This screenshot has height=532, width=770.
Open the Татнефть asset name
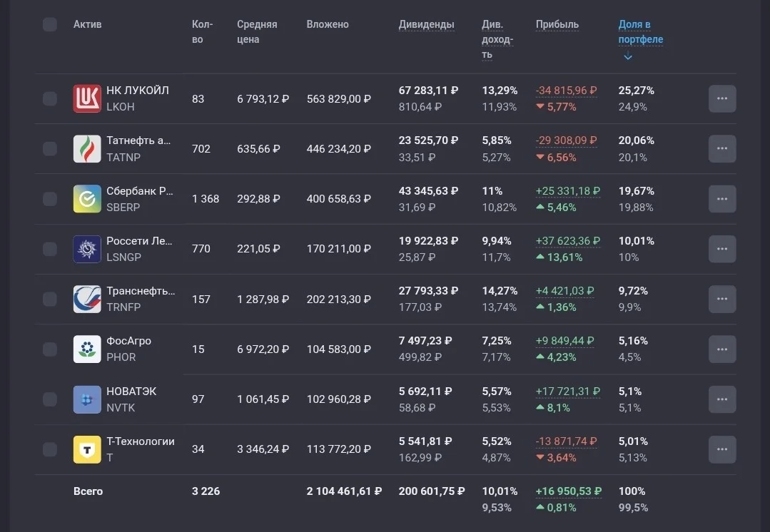[138, 140]
